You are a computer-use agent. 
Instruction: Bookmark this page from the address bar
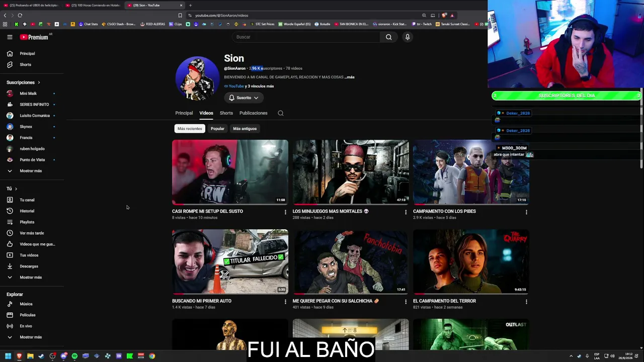(180, 15)
